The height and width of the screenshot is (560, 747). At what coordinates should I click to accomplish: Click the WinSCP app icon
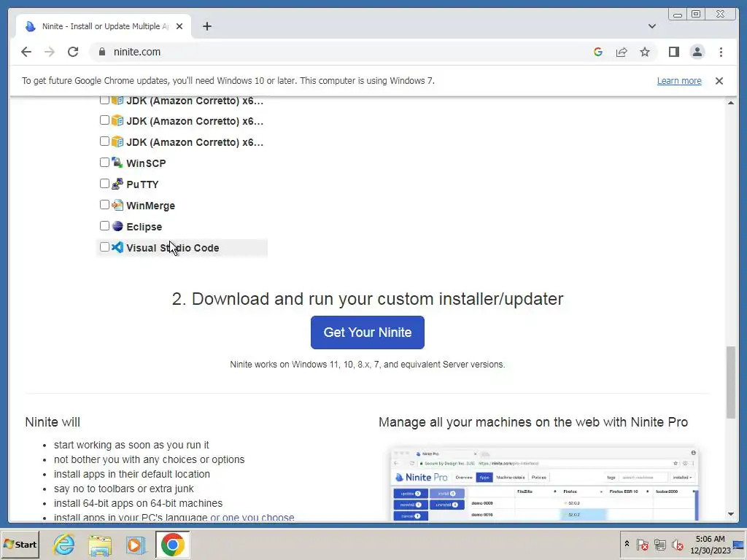point(117,163)
